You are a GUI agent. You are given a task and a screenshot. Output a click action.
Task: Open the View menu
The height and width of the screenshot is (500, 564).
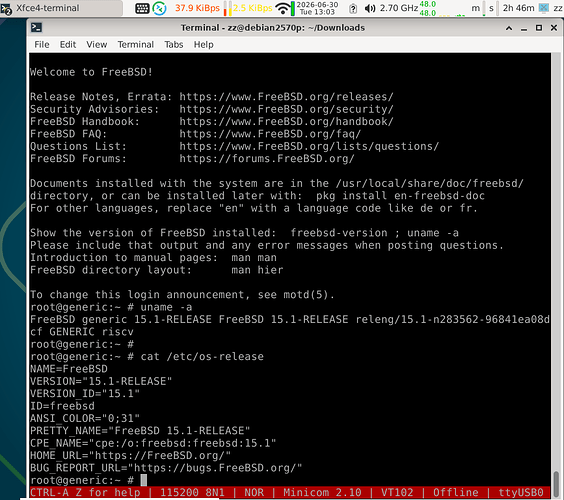[96, 44]
